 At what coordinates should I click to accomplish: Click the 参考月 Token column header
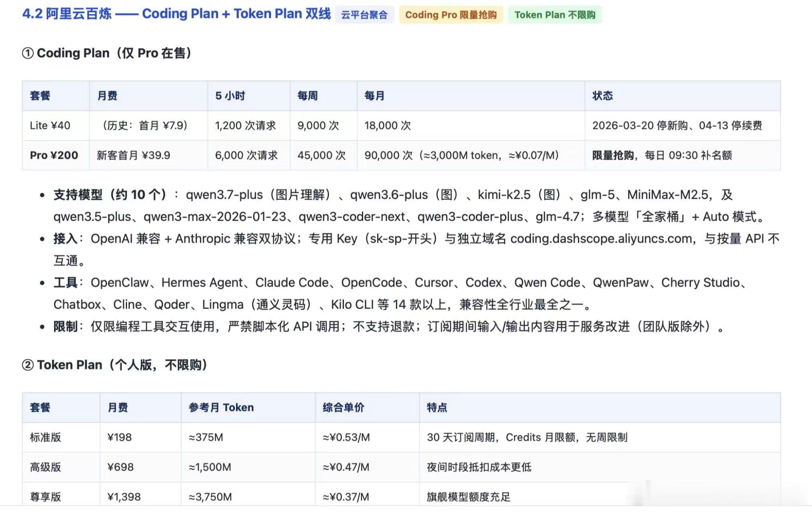(248, 408)
